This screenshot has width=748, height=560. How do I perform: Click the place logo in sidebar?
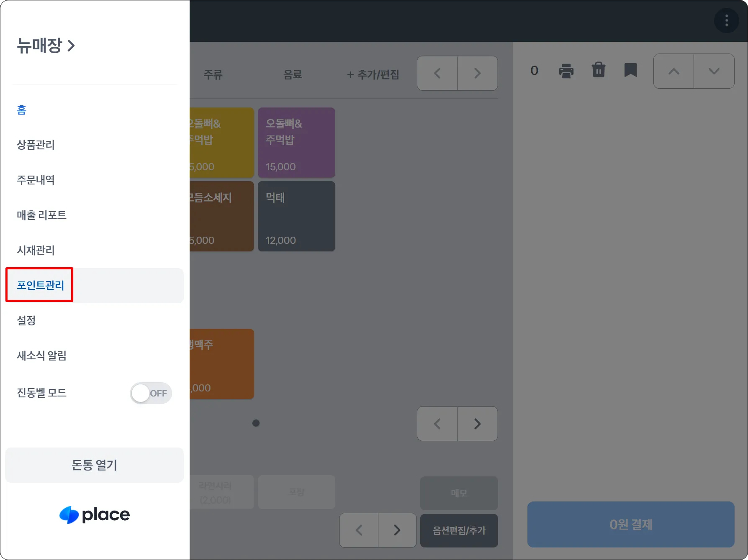click(x=95, y=514)
